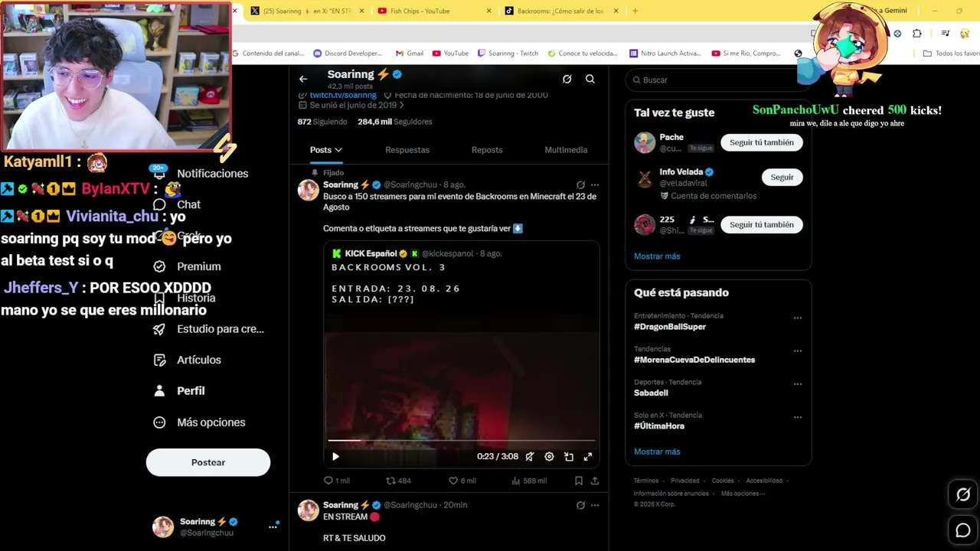
Task: Open the browser media control icon
Action: 946,34
